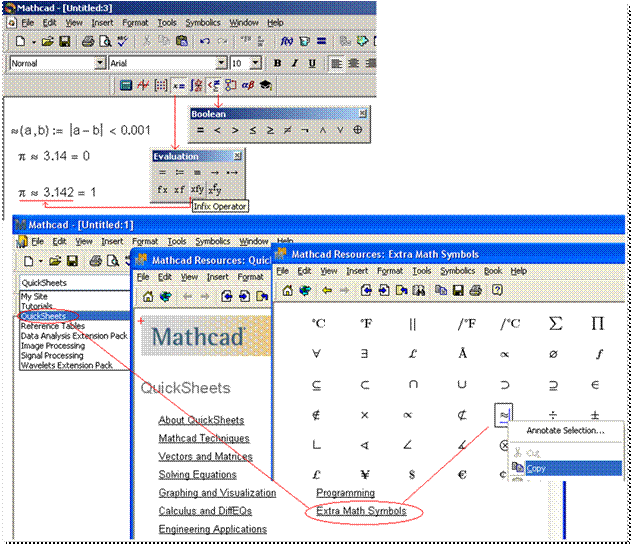The height and width of the screenshot is (548, 635).
Task: Open the Programming link
Action: pos(345,493)
